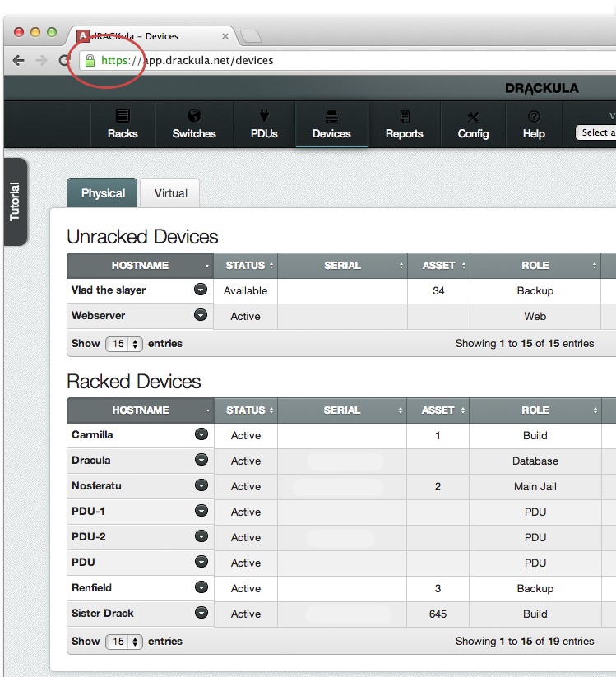Screen dimensions: 616x677
Task: Select the Devices server icon
Action: (x=331, y=116)
